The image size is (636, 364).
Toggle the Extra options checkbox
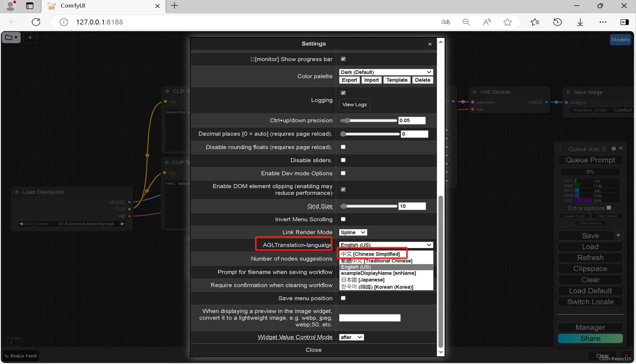pos(609,208)
